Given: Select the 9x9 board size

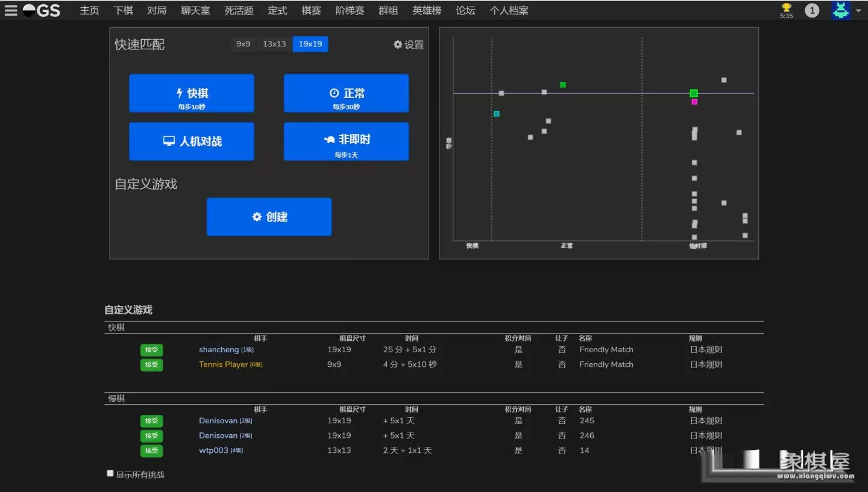Looking at the screenshot, I should (243, 44).
